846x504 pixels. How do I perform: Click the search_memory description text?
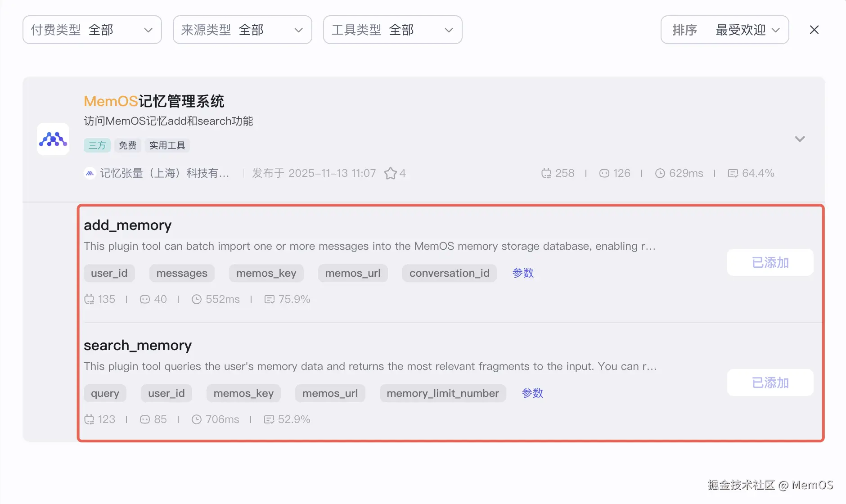[370, 366]
